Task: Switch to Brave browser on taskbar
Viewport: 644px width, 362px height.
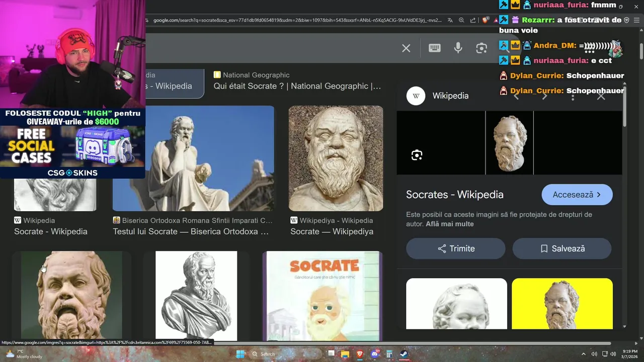Action: (x=360, y=354)
